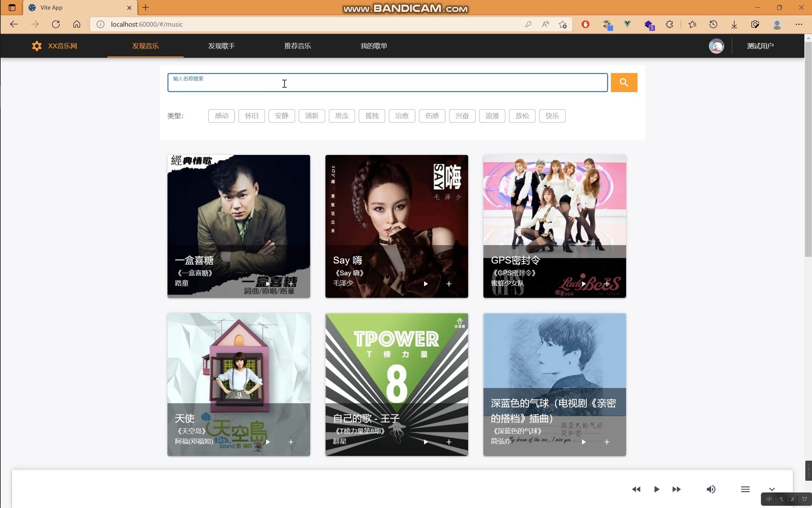Open the browser home page button
This screenshot has height=508, width=812.
[77, 24]
